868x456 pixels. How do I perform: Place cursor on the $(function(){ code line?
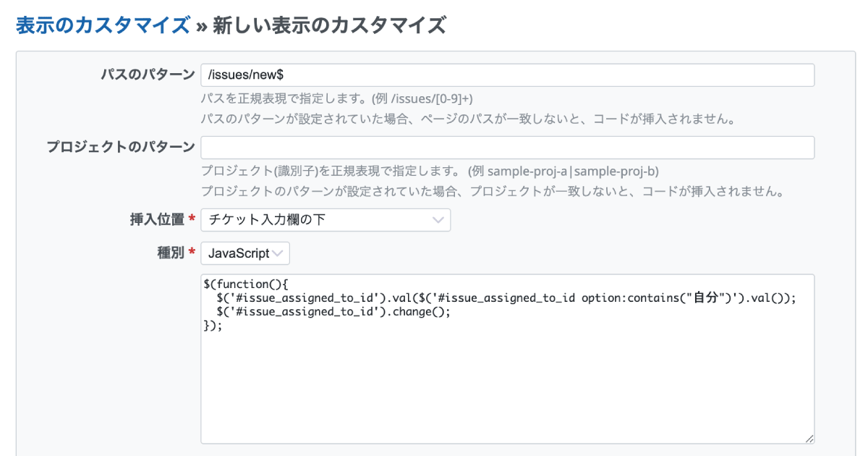point(247,284)
